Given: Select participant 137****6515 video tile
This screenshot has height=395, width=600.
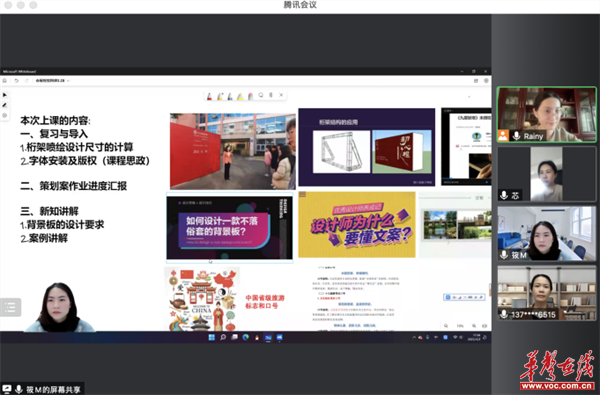Looking at the screenshot, I should [x=546, y=293].
